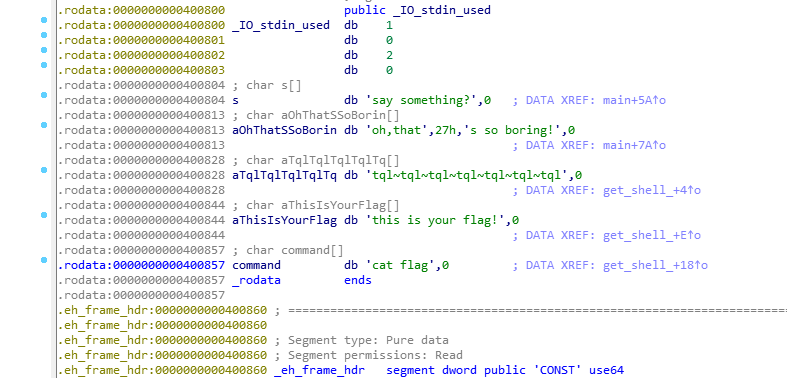The height and width of the screenshot is (378, 787).
Task: Click the 27h value in the boring string
Action: pos(445,131)
